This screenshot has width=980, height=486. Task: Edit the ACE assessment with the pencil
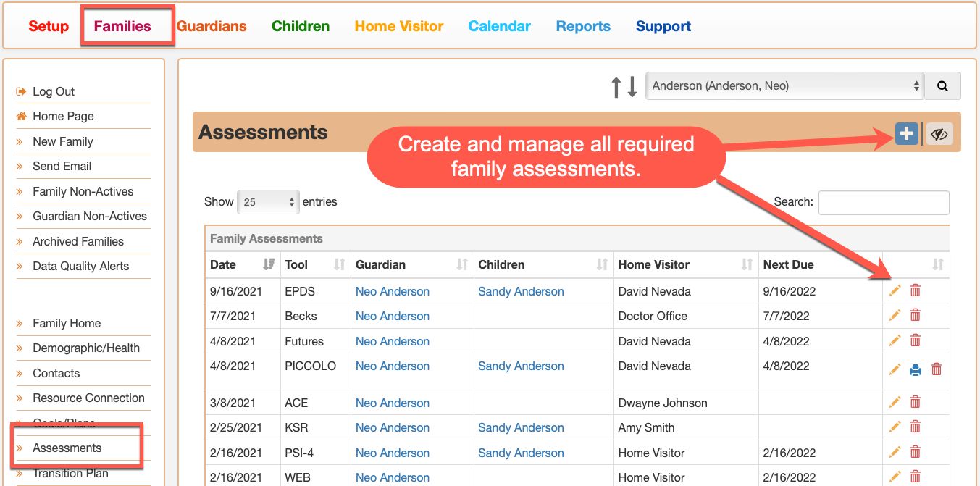pyautogui.click(x=895, y=402)
